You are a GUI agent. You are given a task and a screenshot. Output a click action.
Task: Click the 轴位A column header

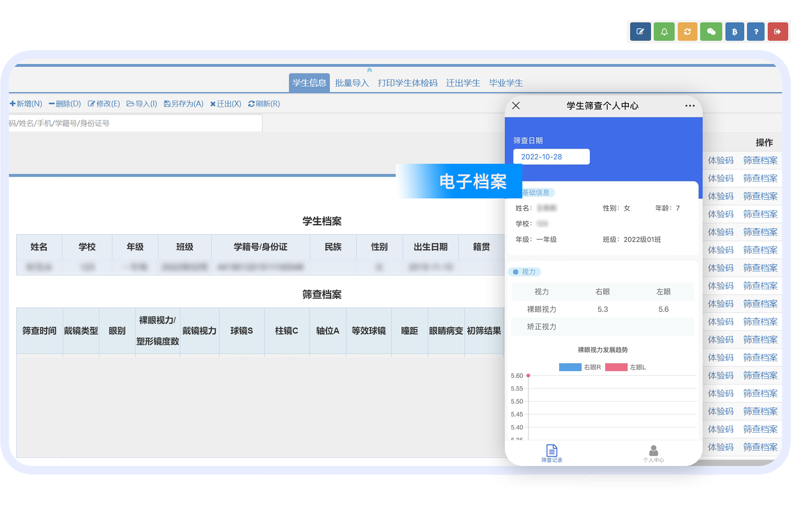pyautogui.click(x=328, y=330)
